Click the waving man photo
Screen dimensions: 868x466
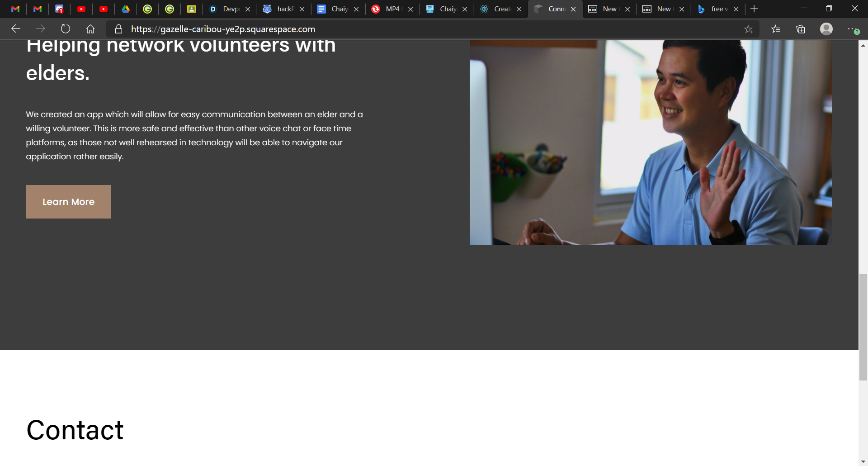click(651, 143)
